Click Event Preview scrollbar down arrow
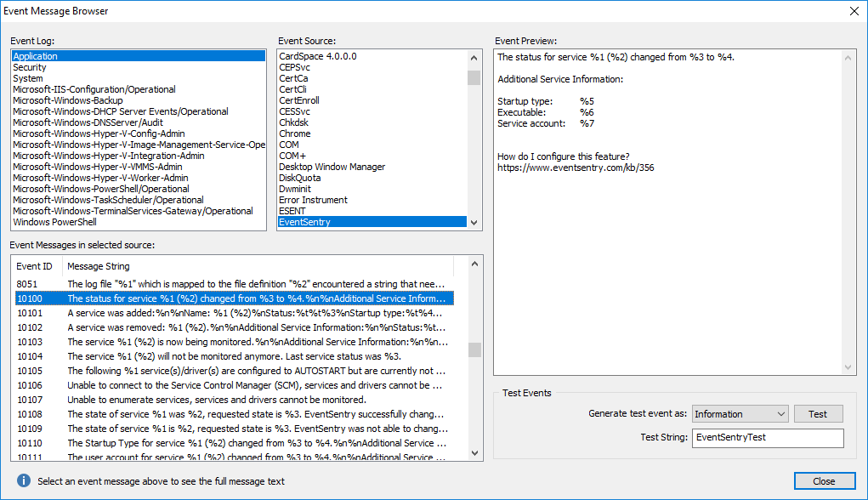The width and height of the screenshot is (868, 500). click(848, 367)
